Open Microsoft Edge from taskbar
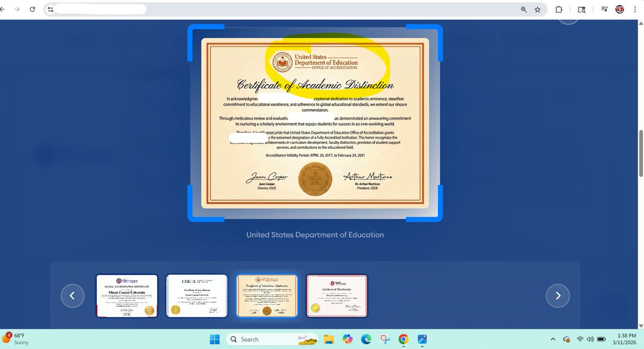Image resolution: width=644 pixels, height=349 pixels. tap(366, 339)
